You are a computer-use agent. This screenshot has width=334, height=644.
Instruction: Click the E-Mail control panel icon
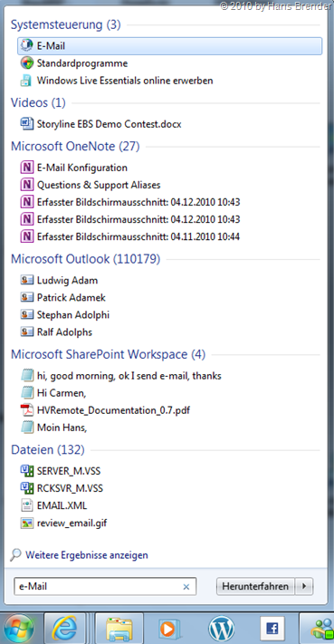click(x=26, y=46)
